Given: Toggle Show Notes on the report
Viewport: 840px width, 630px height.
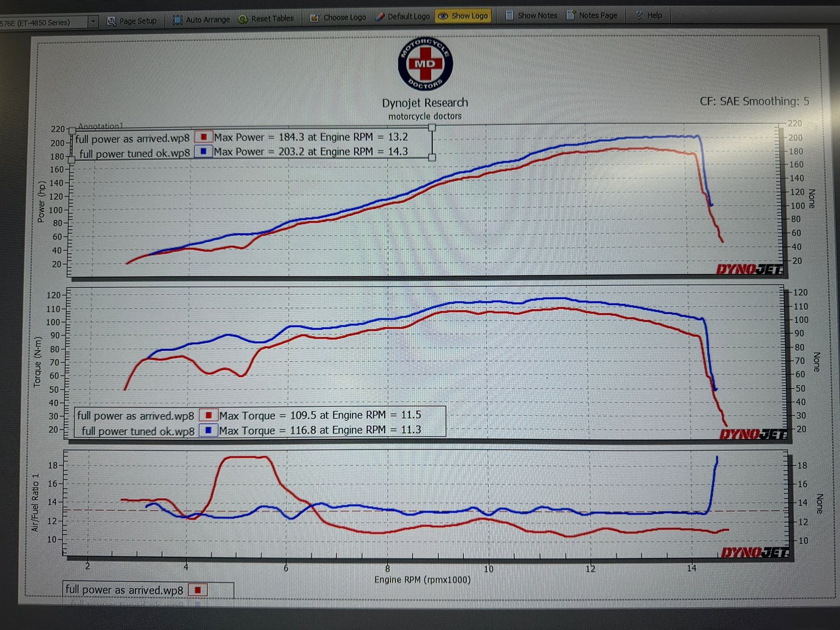Looking at the screenshot, I should pyautogui.click(x=531, y=16).
